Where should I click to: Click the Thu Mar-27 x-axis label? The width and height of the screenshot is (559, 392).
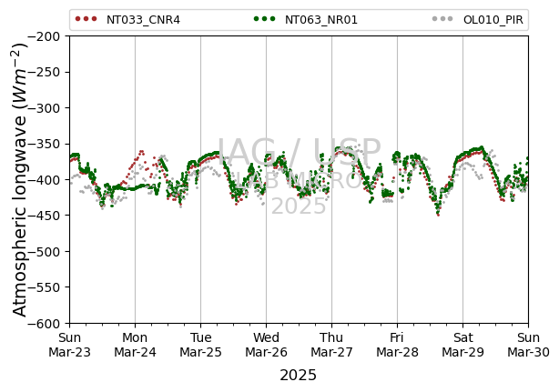332,345
